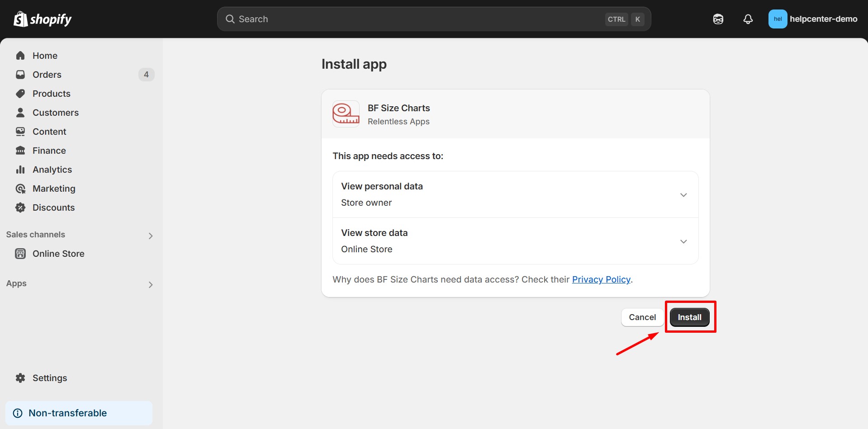The height and width of the screenshot is (429, 868).
Task: Click the Analytics bar chart icon
Action: (20, 170)
